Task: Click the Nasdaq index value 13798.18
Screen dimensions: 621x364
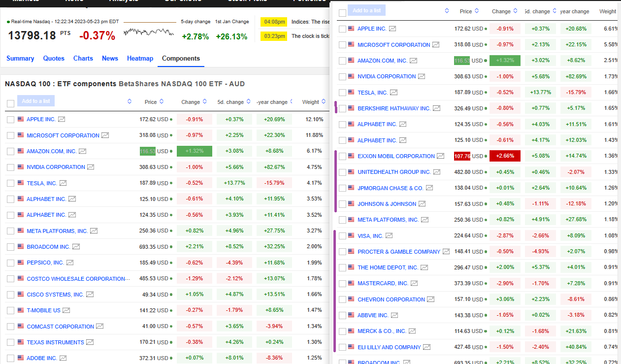Action: [x=32, y=35]
